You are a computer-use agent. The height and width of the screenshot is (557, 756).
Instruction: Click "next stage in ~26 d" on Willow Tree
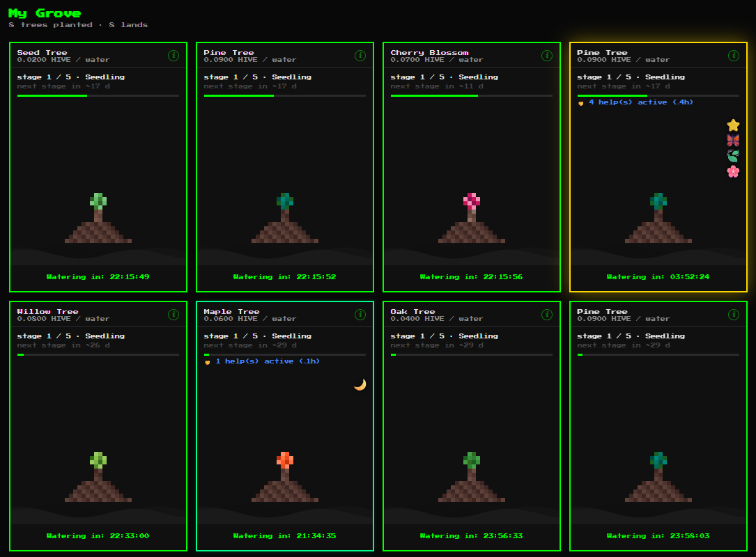pos(63,345)
